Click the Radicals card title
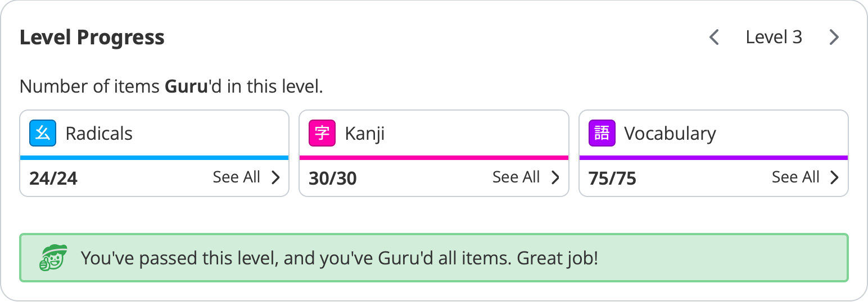Viewport: 868px width, 302px height. pos(99,134)
